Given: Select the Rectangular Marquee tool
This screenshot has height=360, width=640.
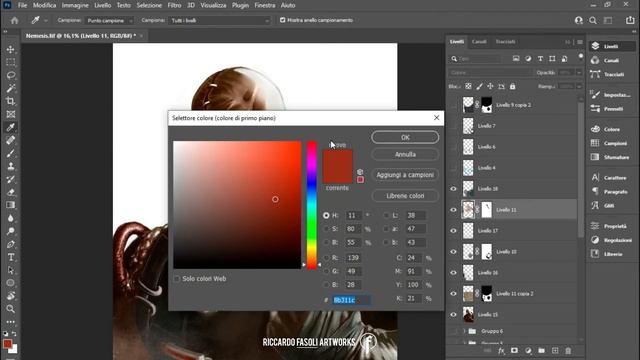Looking at the screenshot, I should click(x=11, y=62).
